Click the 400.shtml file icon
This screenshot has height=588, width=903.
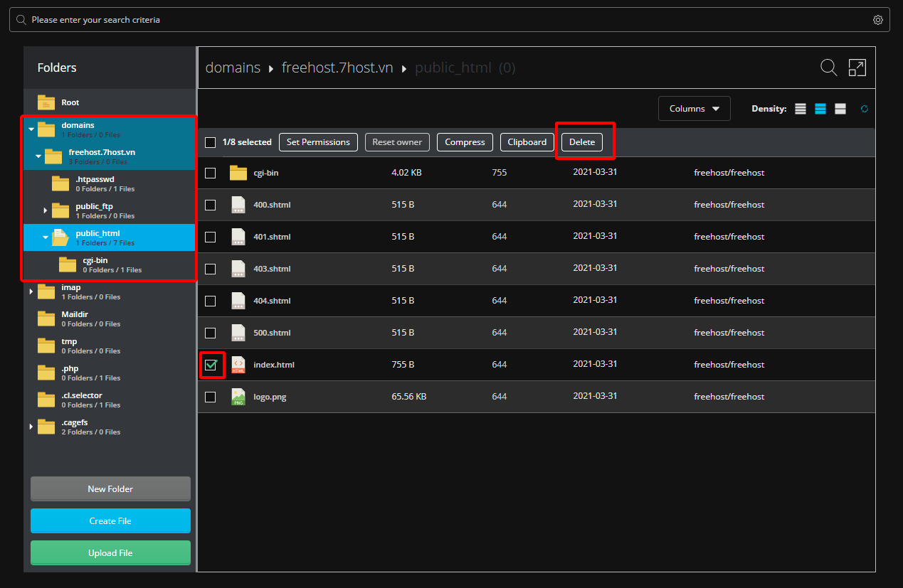click(x=238, y=205)
